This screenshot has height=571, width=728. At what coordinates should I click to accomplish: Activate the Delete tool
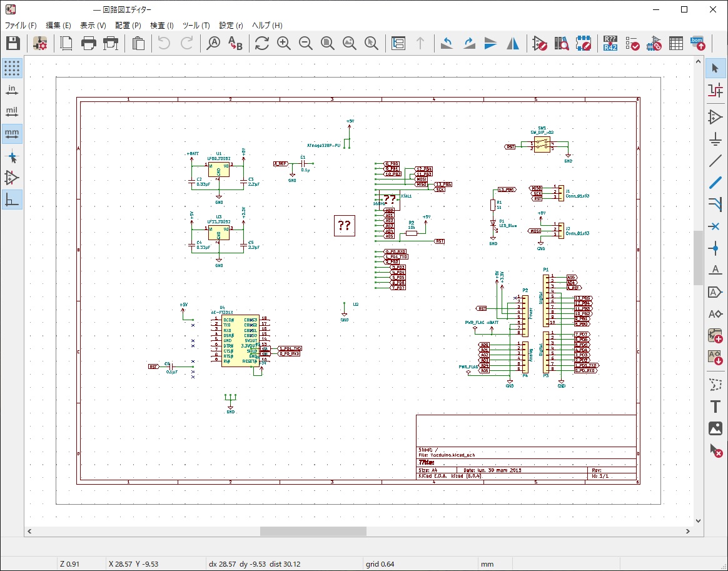[715, 450]
